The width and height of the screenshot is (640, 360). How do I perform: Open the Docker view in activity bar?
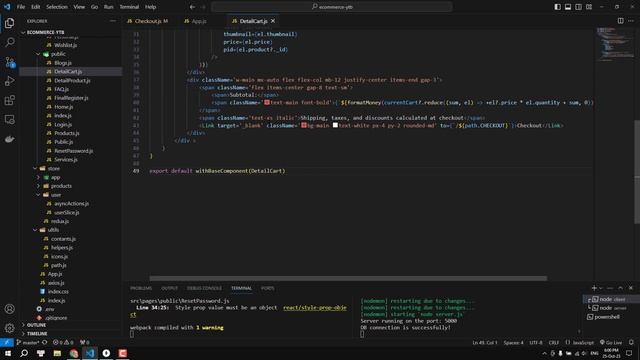(x=10, y=139)
